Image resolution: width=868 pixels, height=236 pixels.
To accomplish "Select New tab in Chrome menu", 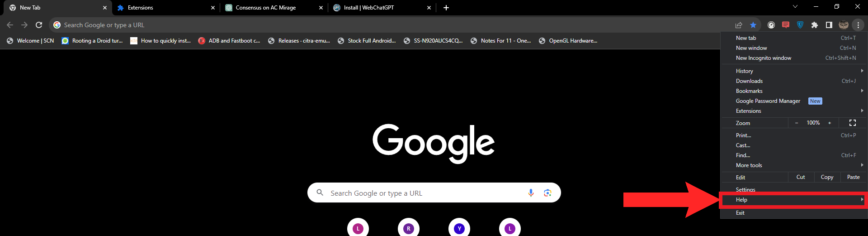I will (793, 38).
